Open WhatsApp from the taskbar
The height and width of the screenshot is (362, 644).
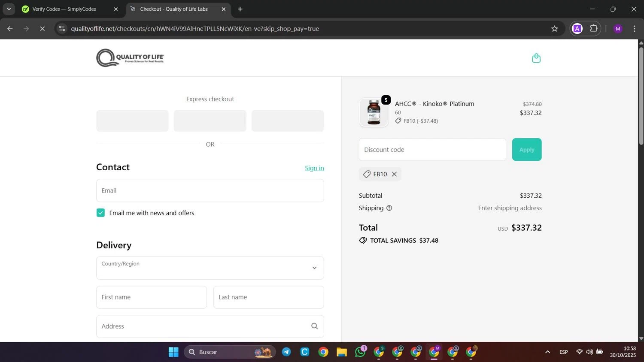[x=360, y=352]
